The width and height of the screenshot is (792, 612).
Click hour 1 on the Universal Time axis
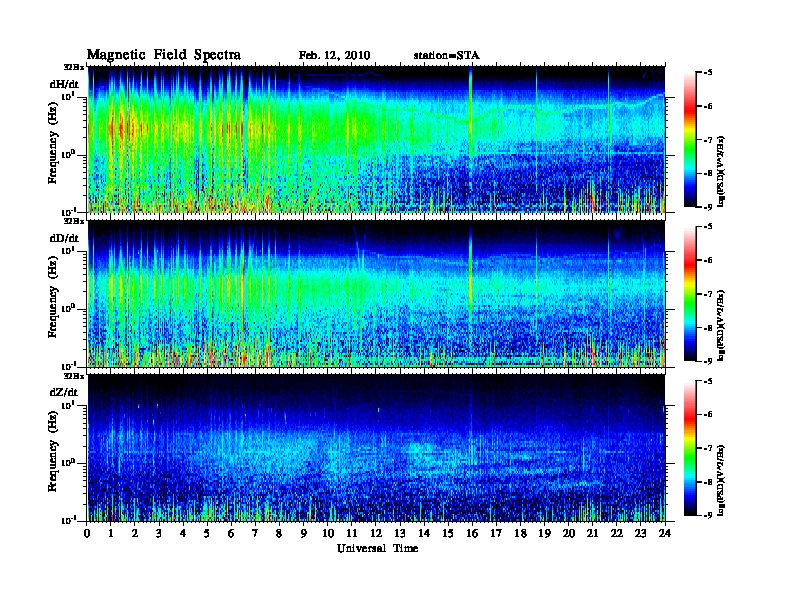[111, 534]
